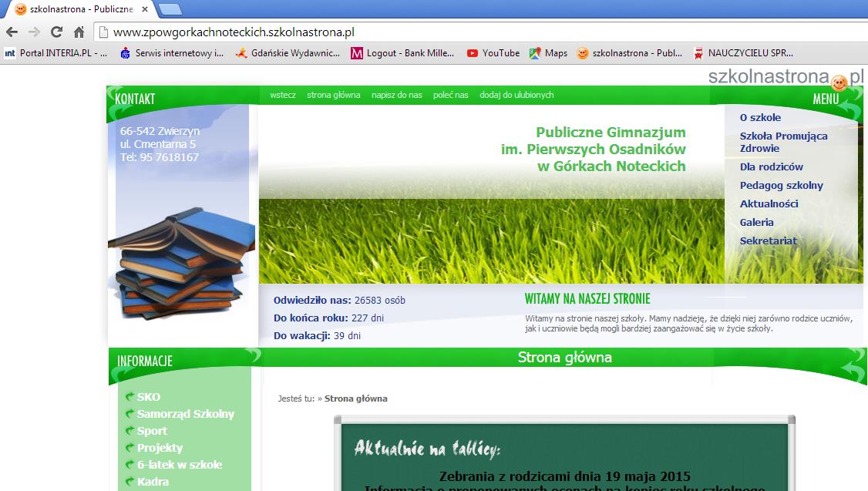Screen dimensions: 868x491
Task: Click the Tel: 95 7618167 contact line
Action: click(160, 157)
